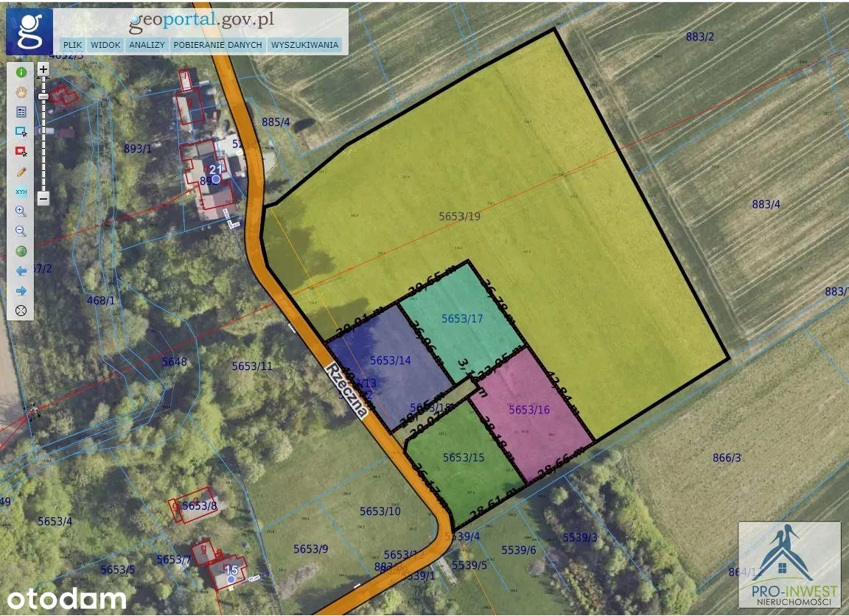
Task: Select the hand pan tool
Action: pos(21,92)
